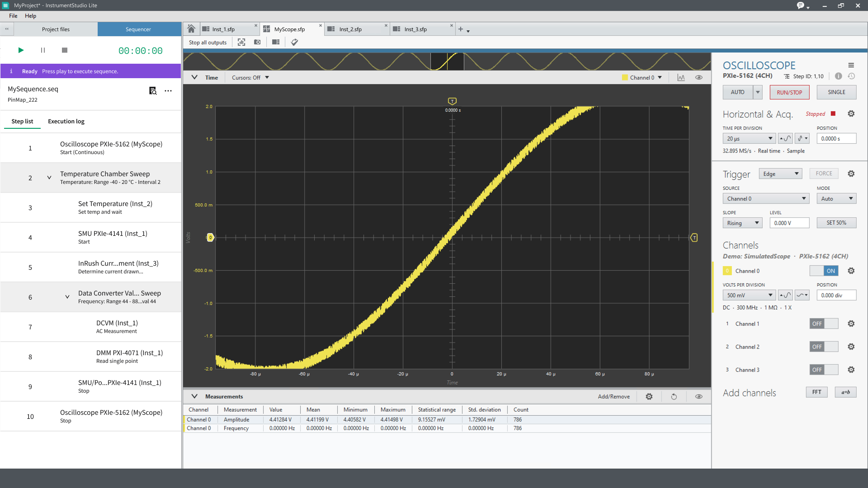The image size is (868, 488).
Task: Open Horizontal & Acq. settings gear
Action: pyautogui.click(x=851, y=114)
